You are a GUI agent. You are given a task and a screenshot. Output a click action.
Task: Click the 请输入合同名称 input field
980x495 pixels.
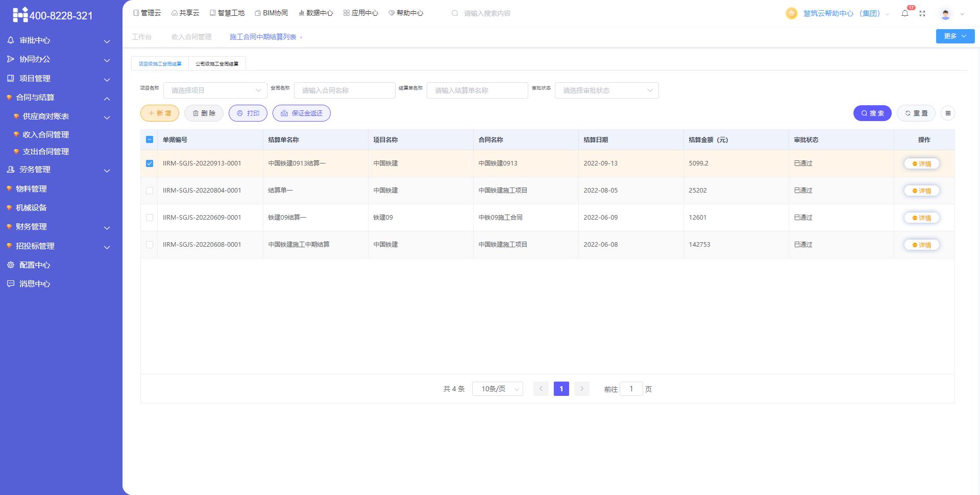345,90
